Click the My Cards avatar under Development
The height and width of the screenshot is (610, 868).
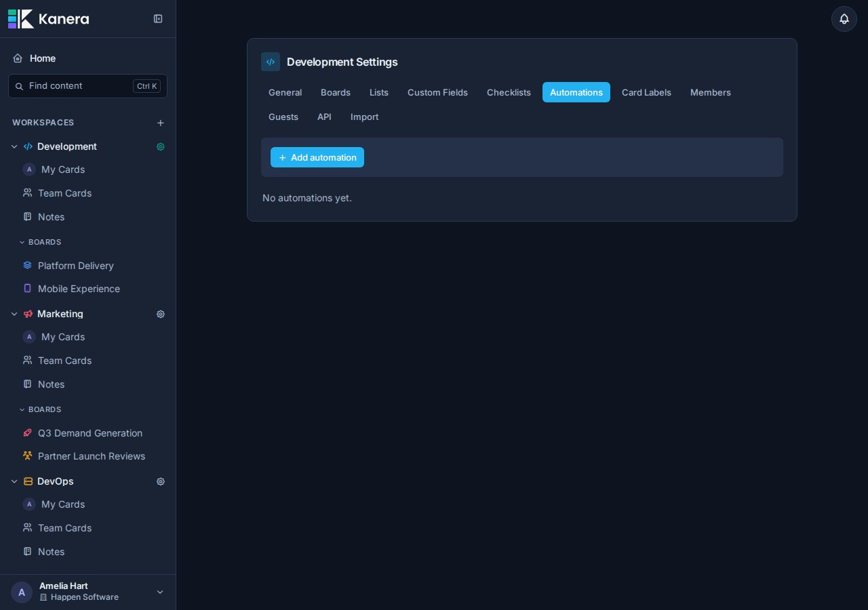(x=29, y=169)
